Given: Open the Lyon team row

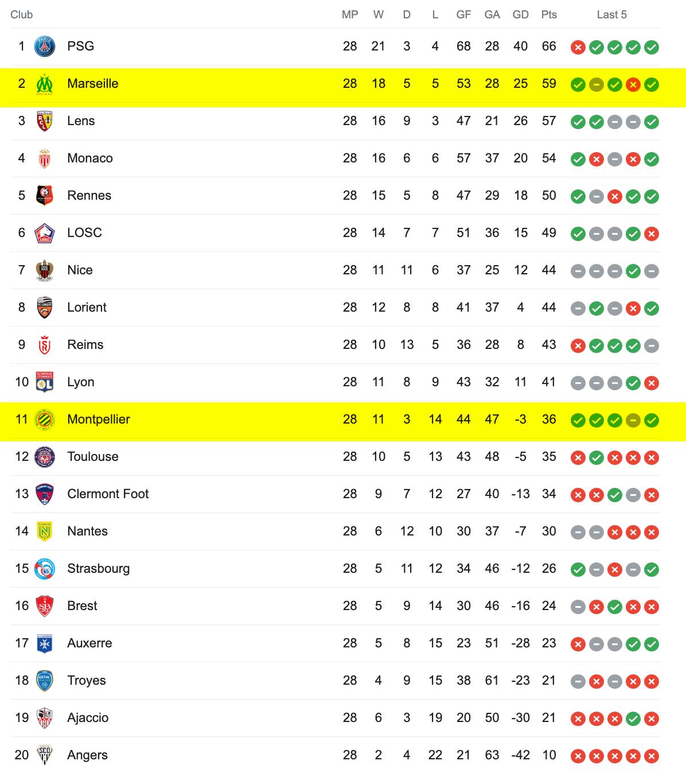Looking at the screenshot, I should 336,382.
